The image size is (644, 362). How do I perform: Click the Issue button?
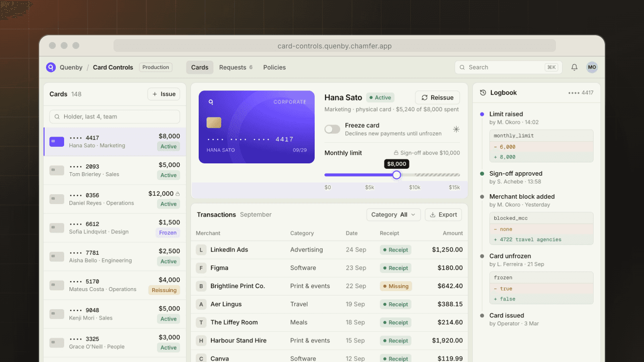pyautogui.click(x=164, y=94)
